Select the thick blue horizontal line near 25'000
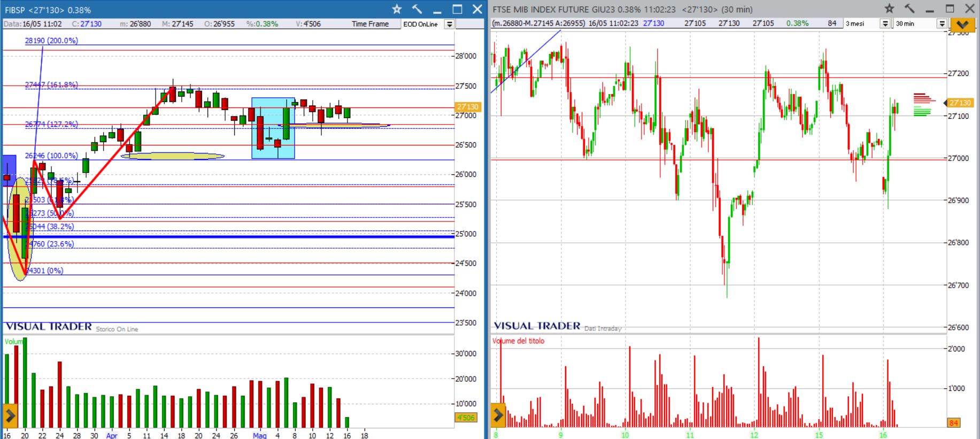980x439 pixels. click(x=229, y=236)
